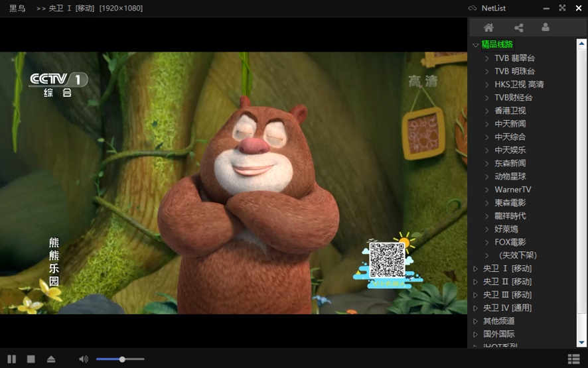
Task: Select 央卫 II [移动] group label
Action: 508,281
